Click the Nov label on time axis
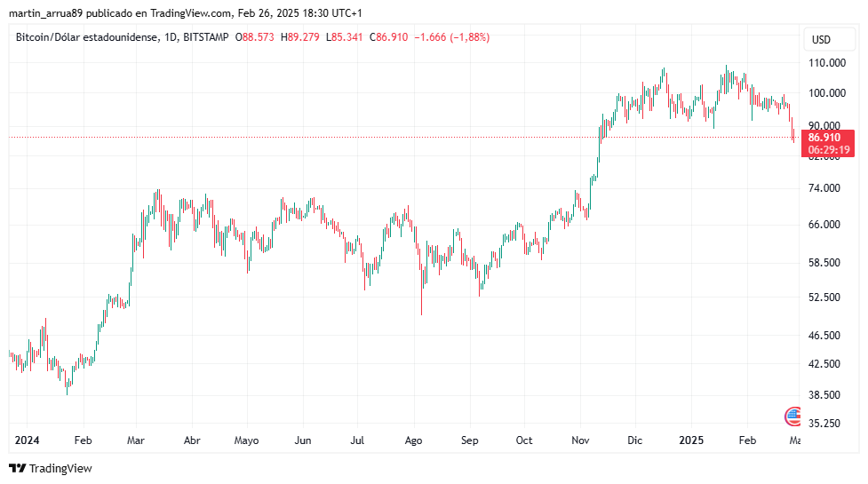The height and width of the screenshot is (484, 868). (x=580, y=440)
